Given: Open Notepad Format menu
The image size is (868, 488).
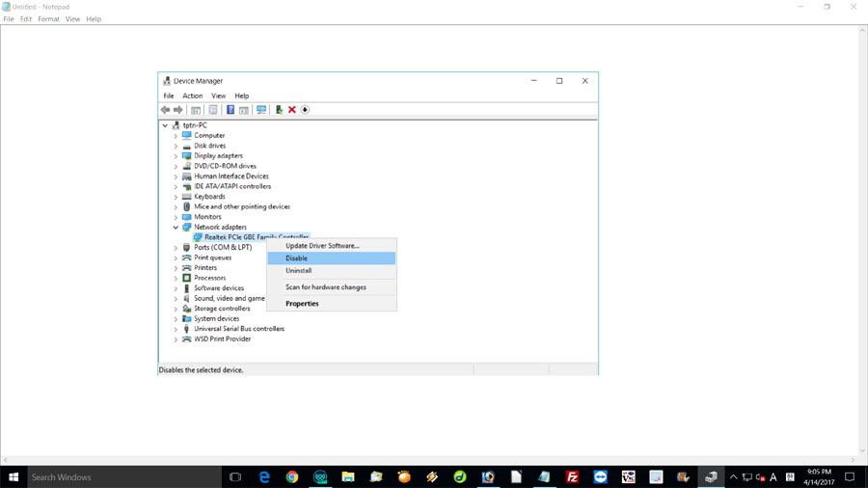Looking at the screenshot, I should pyautogui.click(x=49, y=19).
